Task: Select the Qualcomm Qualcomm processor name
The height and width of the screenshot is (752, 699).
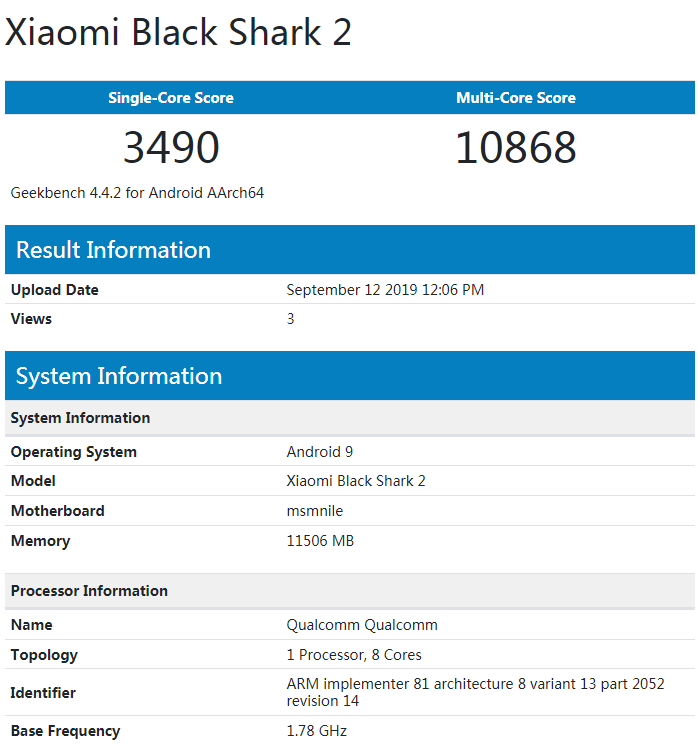Action: point(362,625)
